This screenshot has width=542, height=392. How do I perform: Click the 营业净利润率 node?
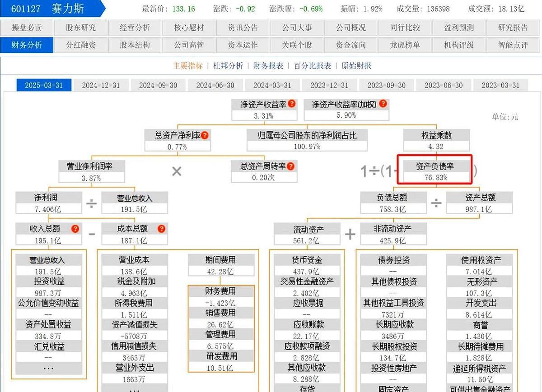pos(92,172)
